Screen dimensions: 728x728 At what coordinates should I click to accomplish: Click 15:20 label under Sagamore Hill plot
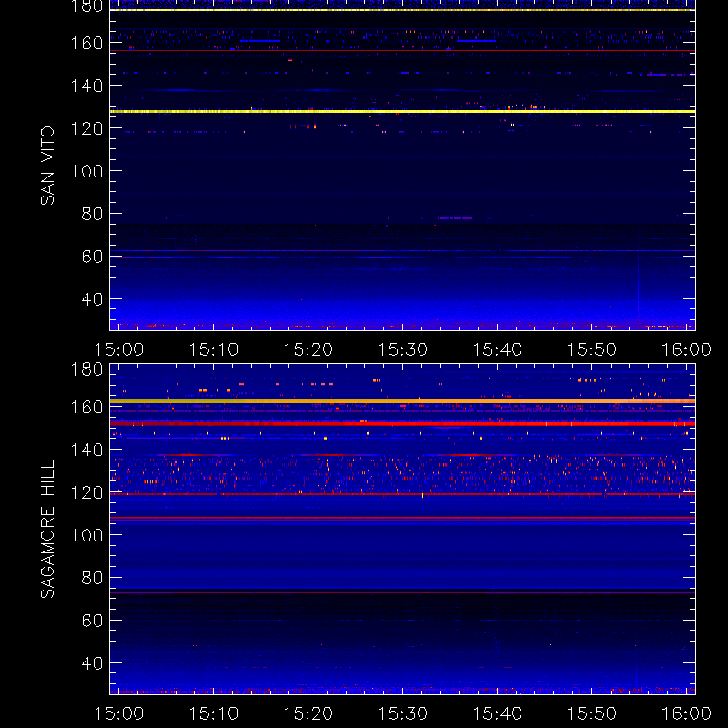click(x=308, y=713)
